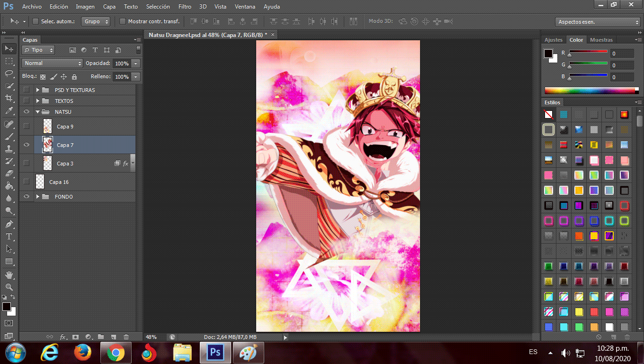Open the Selección menu

click(158, 7)
